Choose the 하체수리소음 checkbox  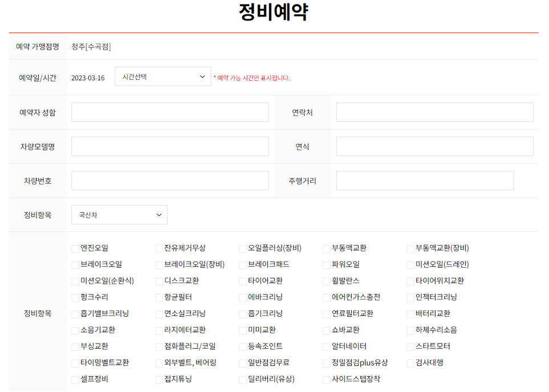point(410,330)
